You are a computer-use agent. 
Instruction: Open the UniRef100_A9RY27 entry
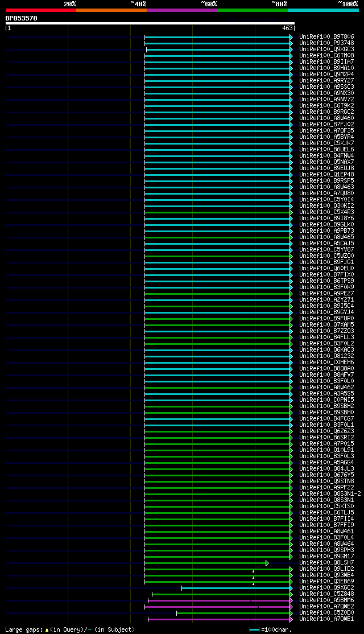[326, 80]
